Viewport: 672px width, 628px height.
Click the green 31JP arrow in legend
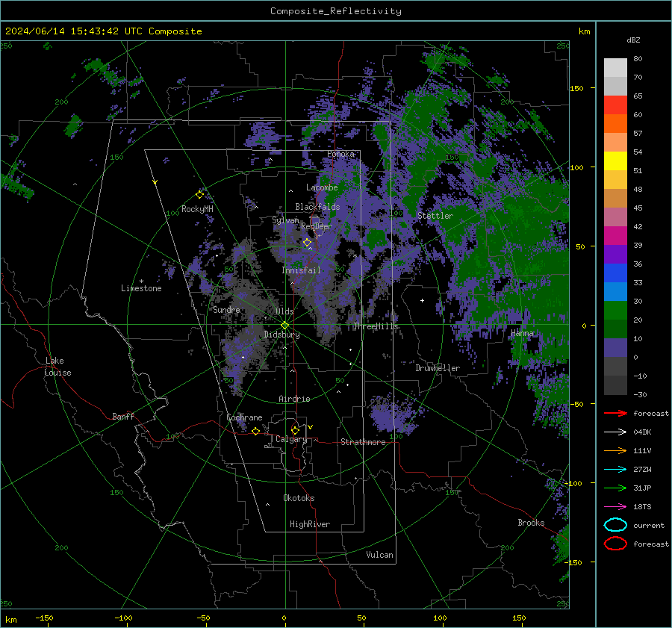point(615,488)
